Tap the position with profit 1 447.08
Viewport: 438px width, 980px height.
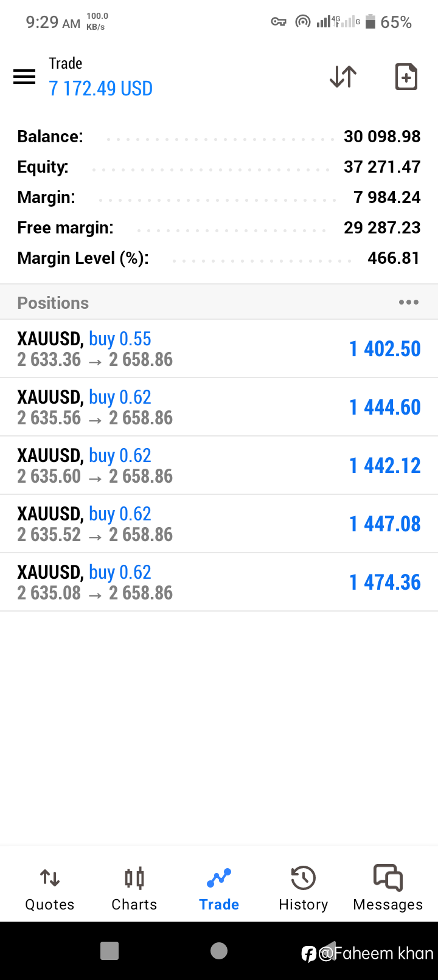(219, 524)
